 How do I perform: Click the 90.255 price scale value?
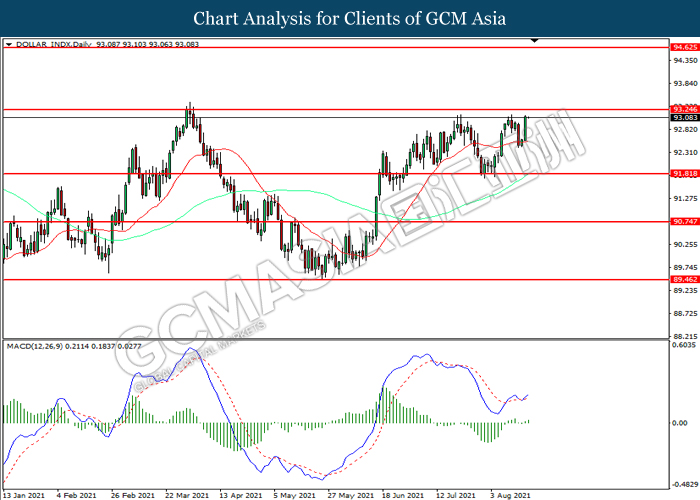pos(685,244)
